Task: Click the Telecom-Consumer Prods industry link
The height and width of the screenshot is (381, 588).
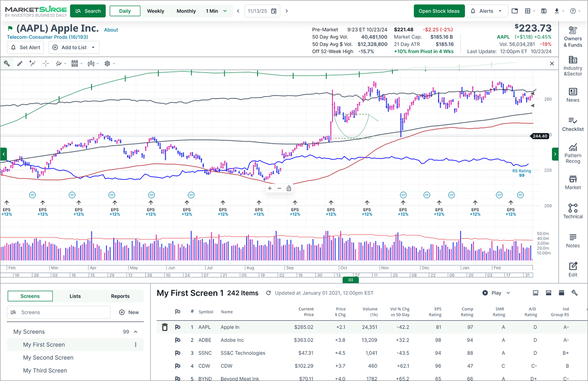Action: (x=47, y=37)
